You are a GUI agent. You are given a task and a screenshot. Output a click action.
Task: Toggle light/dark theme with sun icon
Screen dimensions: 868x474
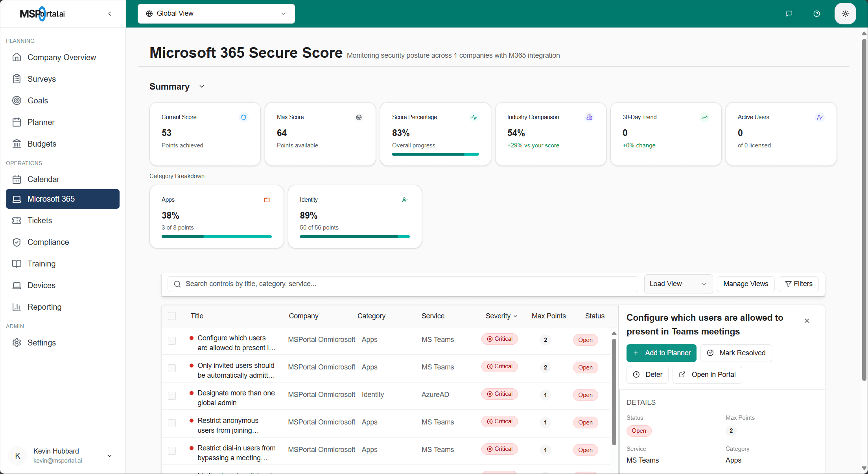click(x=845, y=13)
